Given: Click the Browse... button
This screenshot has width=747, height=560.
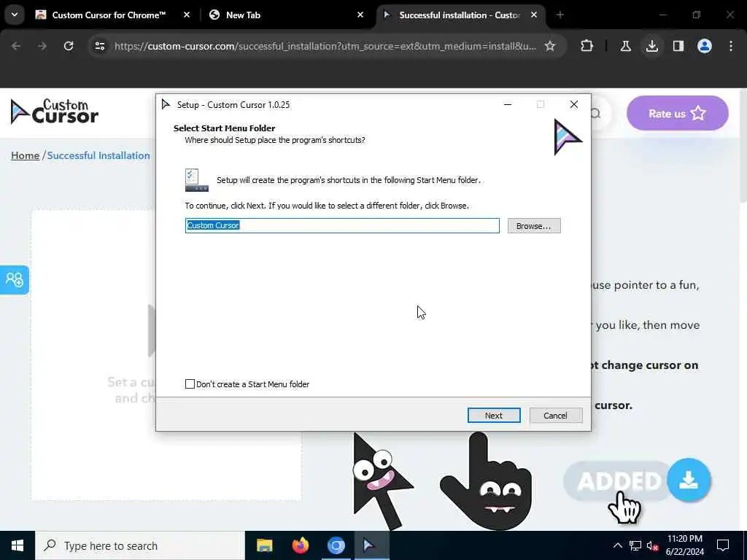Looking at the screenshot, I should 533,226.
